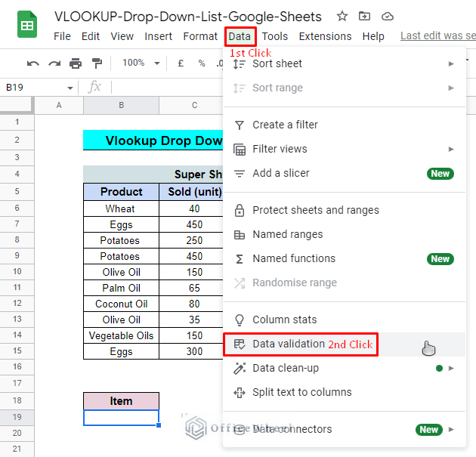Image resolution: width=476 pixels, height=457 pixels.
Task: Choose Sort sheet from the menu
Action: pos(345,64)
